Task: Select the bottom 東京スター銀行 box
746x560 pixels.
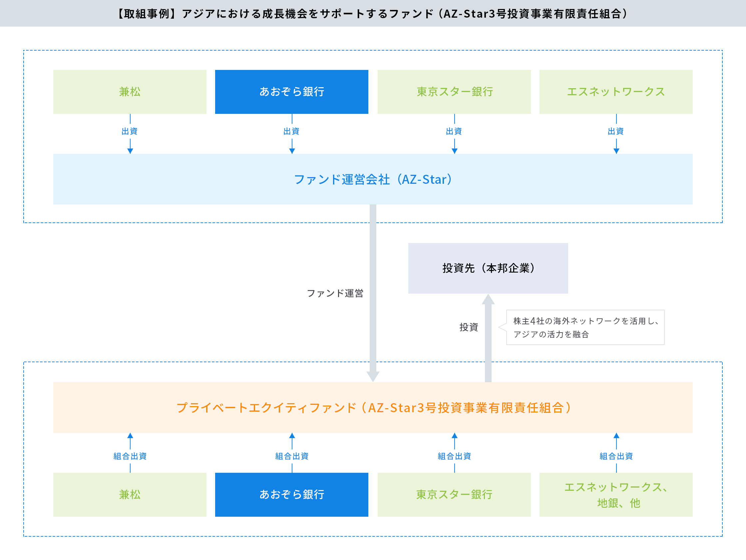Action: (x=454, y=495)
